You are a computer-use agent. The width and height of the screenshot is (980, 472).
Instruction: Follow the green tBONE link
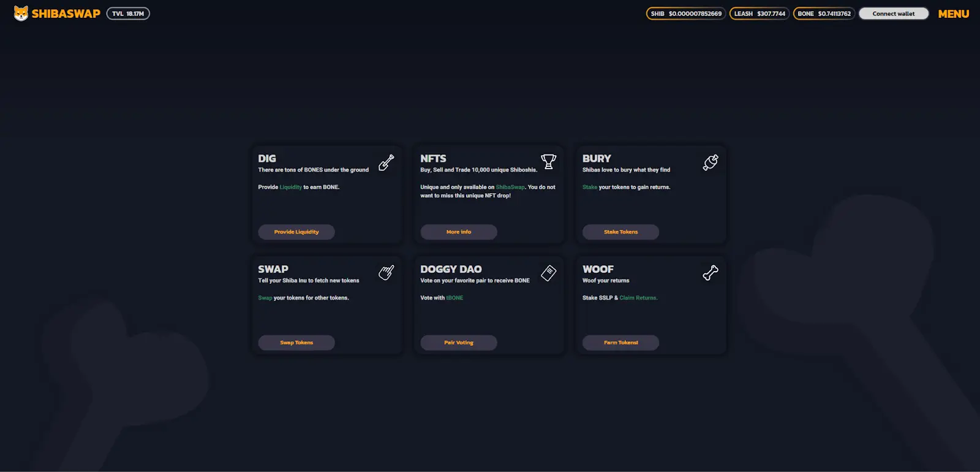(454, 298)
